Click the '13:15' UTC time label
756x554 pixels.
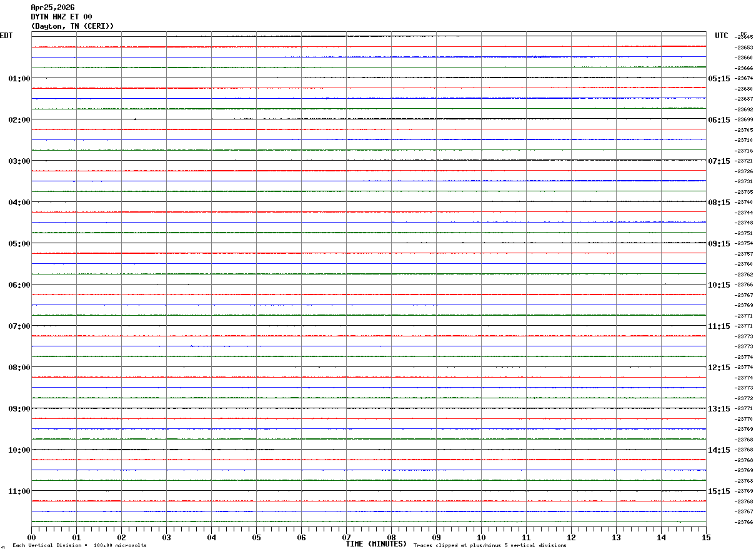click(x=719, y=408)
